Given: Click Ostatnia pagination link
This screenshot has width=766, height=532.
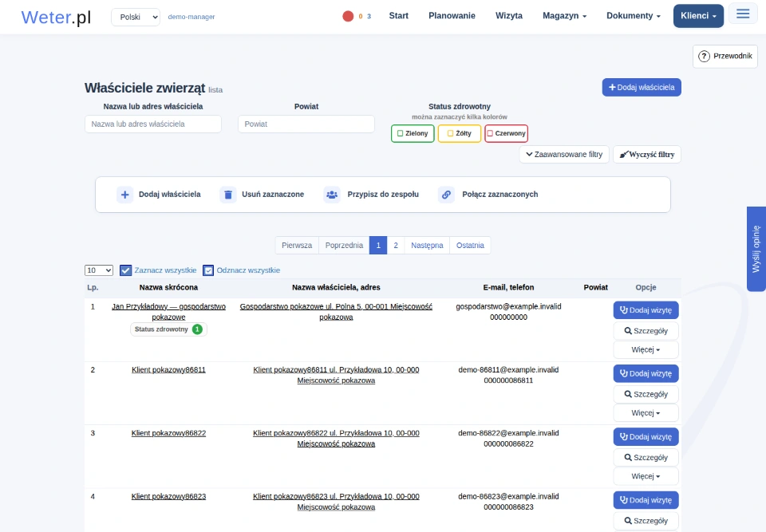Looking at the screenshot, I should (x=470, y=245).
